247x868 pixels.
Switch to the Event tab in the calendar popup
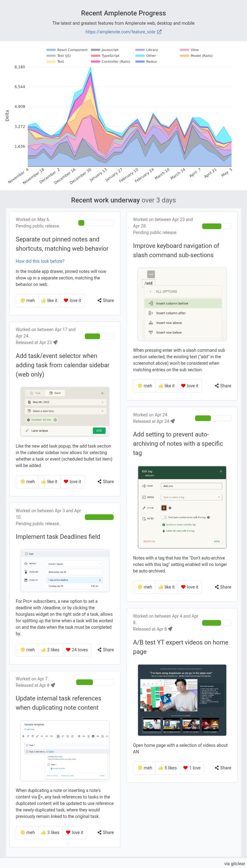point(55,393)
